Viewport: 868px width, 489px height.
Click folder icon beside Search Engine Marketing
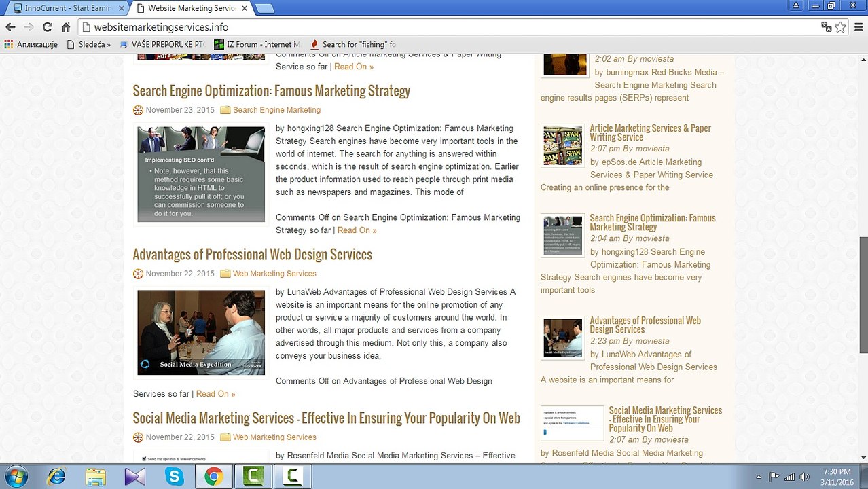[x=225, y=110]
